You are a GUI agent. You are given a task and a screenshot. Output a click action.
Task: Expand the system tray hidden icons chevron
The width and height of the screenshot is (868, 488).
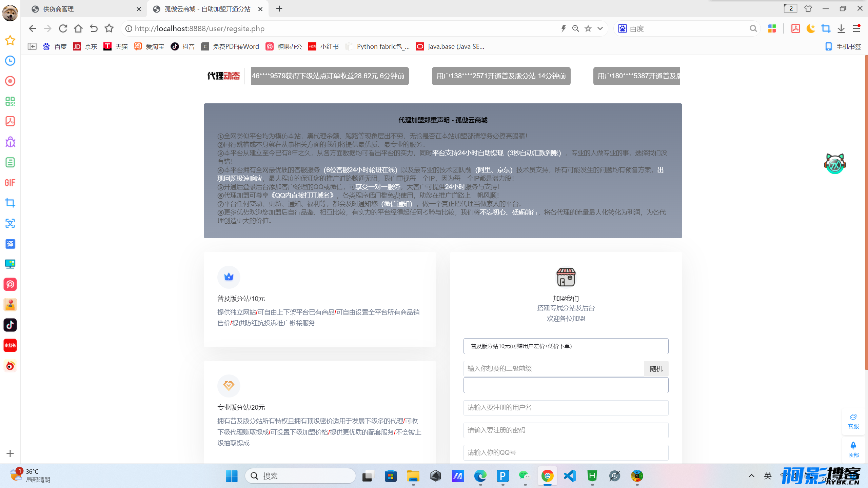click(752, 476)
